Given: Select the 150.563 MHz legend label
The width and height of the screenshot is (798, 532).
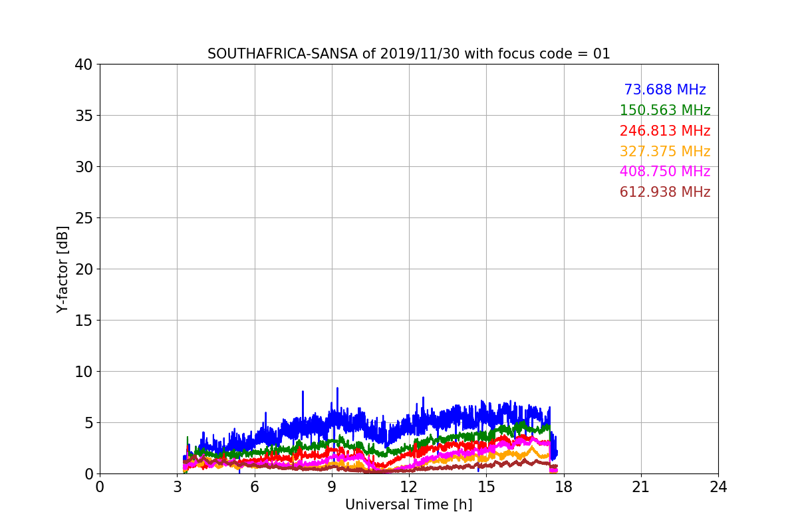Looking at the screenshot, I should [665, 110].
